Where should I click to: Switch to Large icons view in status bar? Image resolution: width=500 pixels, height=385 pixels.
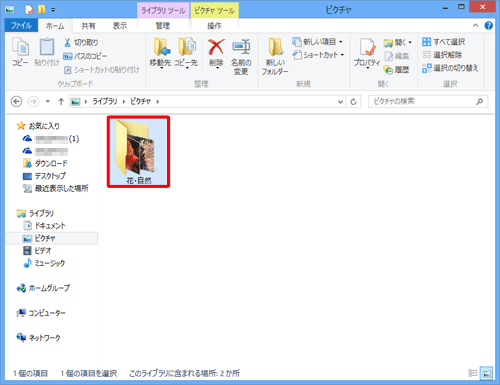pyautogui.click(x=486, y=373)
